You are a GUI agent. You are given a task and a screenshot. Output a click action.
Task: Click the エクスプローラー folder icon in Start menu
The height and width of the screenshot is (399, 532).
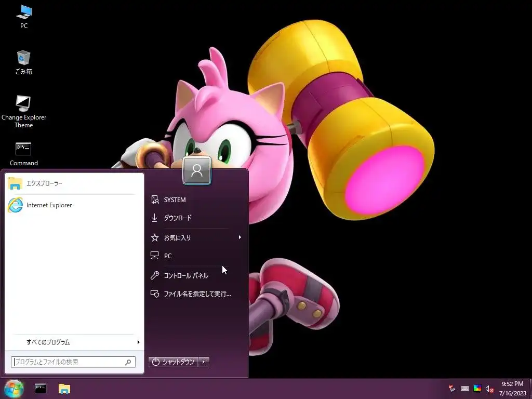click(x=15, y=183)
